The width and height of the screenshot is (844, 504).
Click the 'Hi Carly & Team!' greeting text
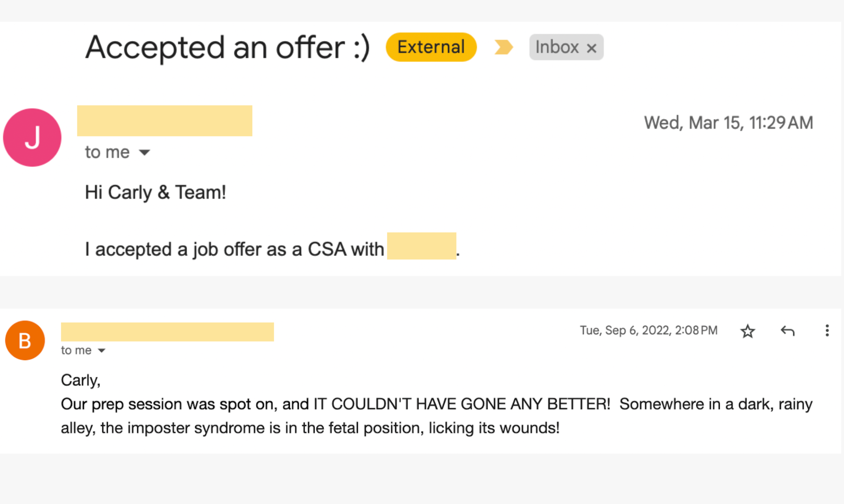click(x=155, y=192)
